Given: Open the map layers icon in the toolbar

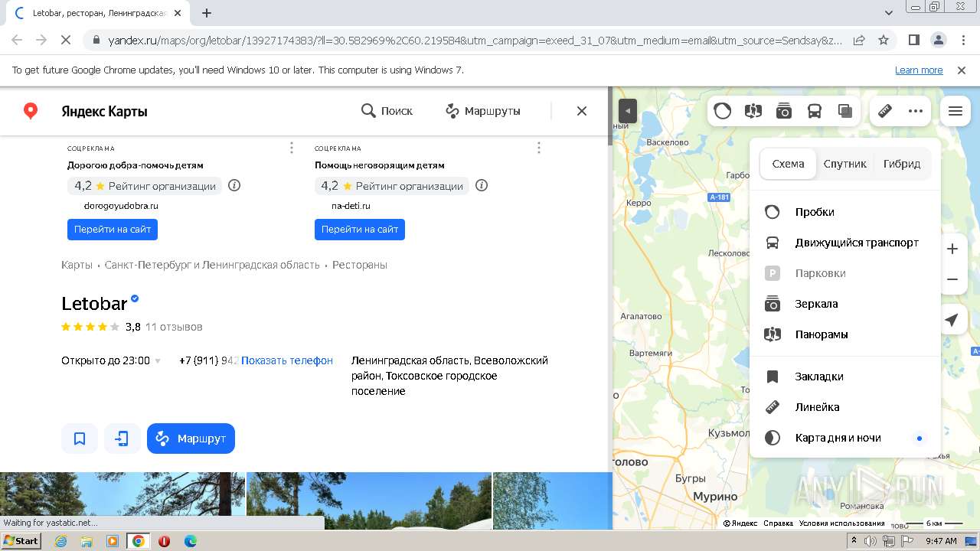Looking at the screenshot, I should 845,111.
